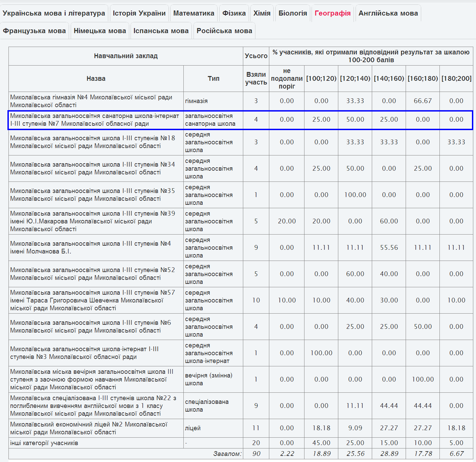Select санаторна школа-інтернат №7 school name
Screen dimensions: 476x462
pos(95,120)
